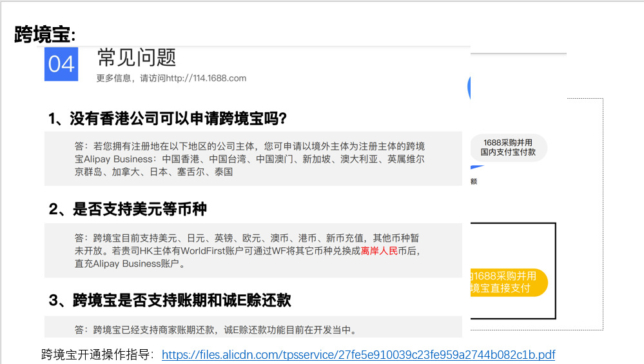Click the 跨境宝开通操作指导: label
644x364 pixels.
[x=98, y=354]
